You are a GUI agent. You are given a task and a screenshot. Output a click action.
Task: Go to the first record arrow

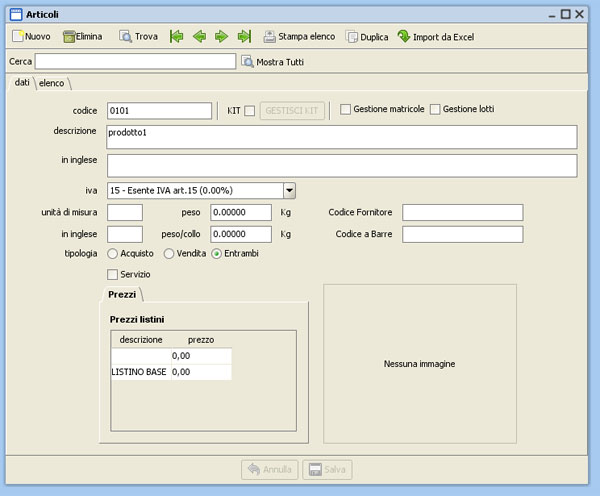tap(177, 36)
